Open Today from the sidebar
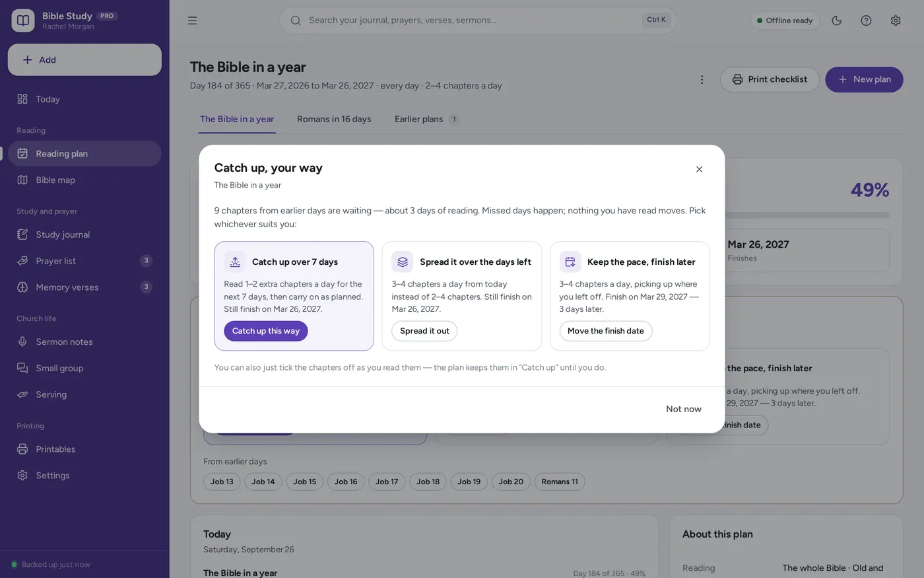Screen dimensions: 924x578 pos(84,99)
